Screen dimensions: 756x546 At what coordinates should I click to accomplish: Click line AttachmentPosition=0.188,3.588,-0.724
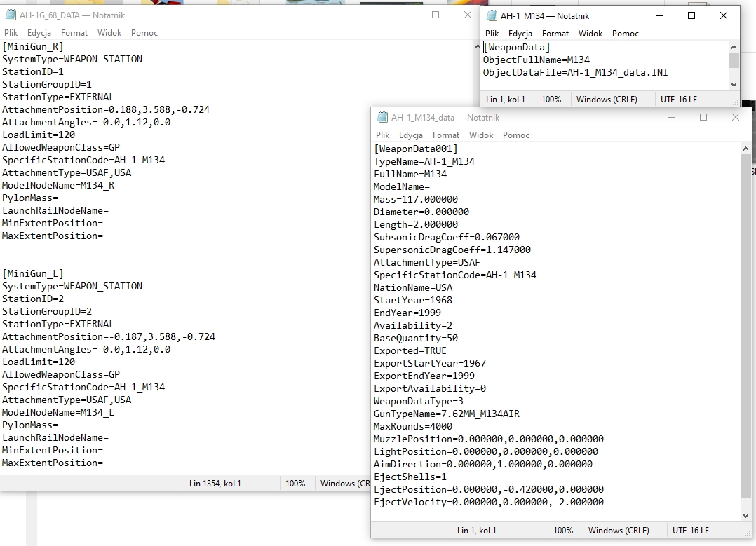[106, 109]
